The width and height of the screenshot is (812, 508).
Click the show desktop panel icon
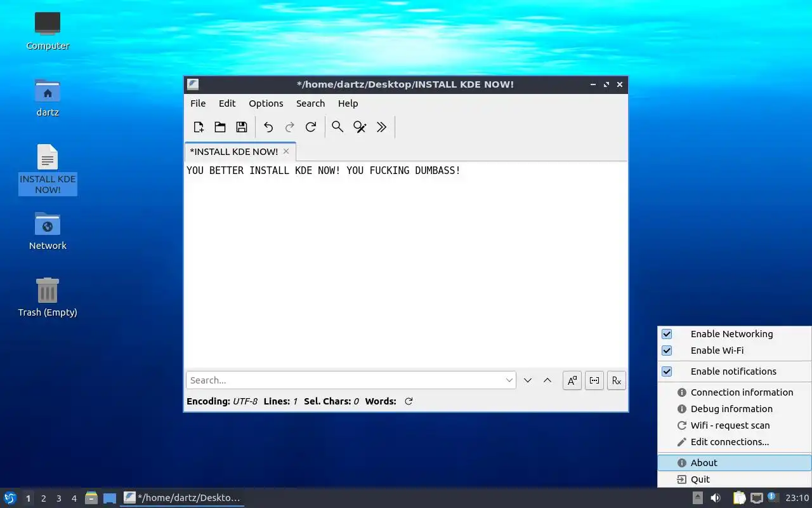(x=110, y=498)
